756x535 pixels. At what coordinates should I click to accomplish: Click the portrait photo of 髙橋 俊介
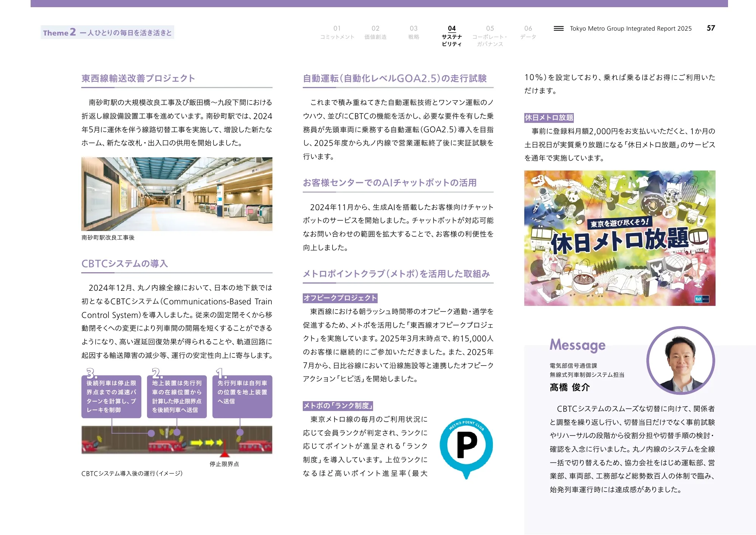pos(680,360)
